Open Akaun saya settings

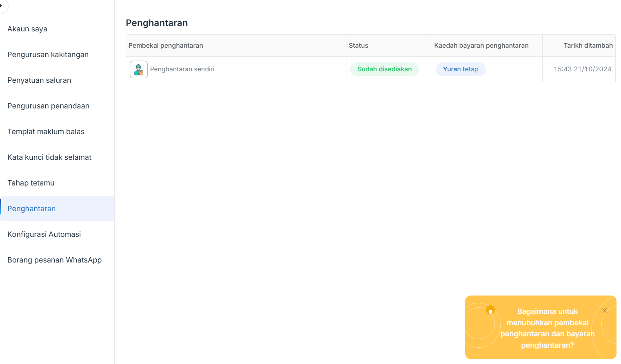tap(27, 29)
